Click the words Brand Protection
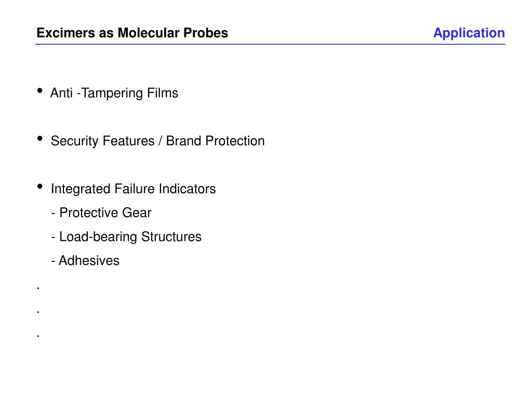This screenshot has height=399, width=532. click(x=215, y=141)
